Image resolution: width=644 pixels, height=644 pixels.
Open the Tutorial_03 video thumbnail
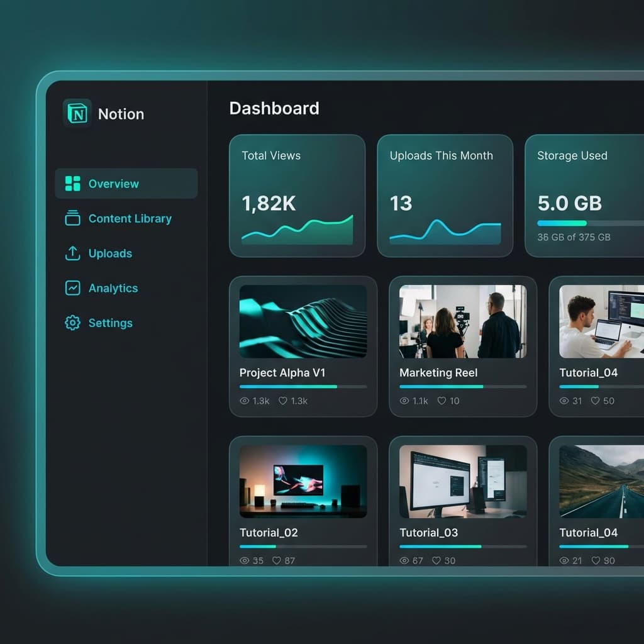(x=463, y=481)
